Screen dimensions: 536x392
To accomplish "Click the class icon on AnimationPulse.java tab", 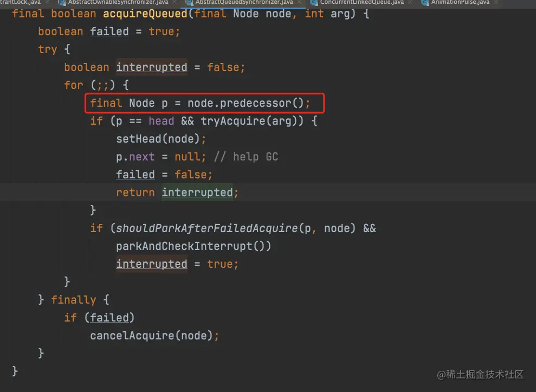I will coord(425,2).
